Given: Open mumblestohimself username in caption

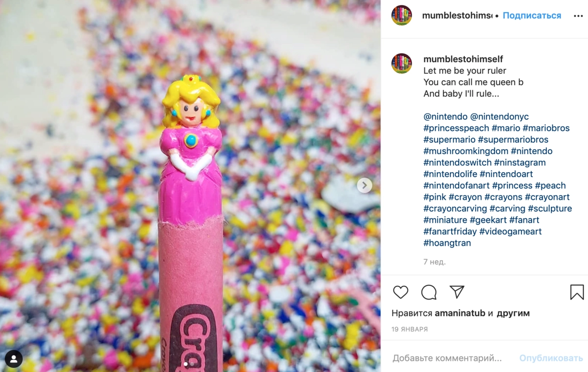Looking at the screenshot, I should pos(463,59).
